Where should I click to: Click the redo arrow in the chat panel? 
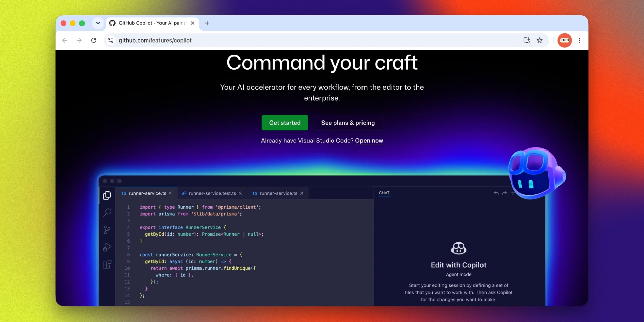point(504,193)
